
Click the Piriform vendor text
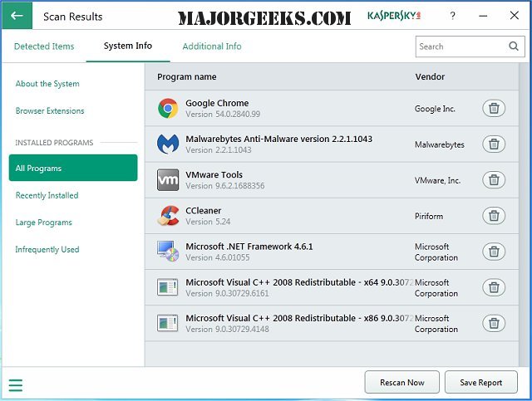(x=429, y=216)
